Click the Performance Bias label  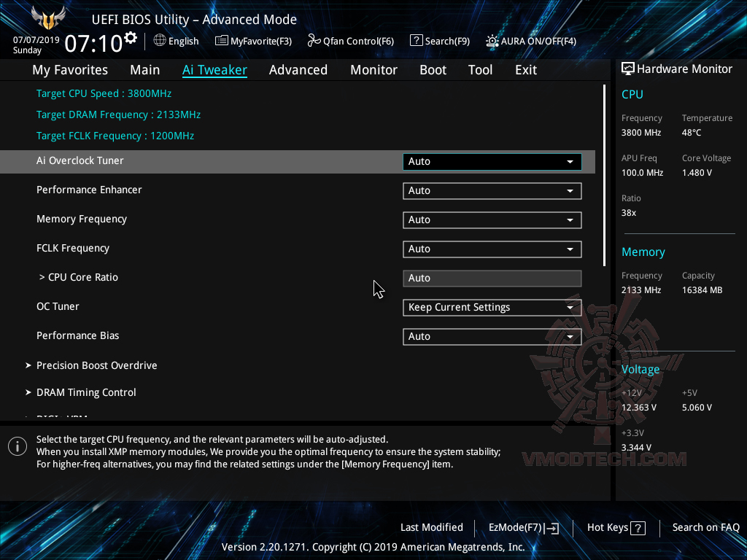tap(77, 335)
